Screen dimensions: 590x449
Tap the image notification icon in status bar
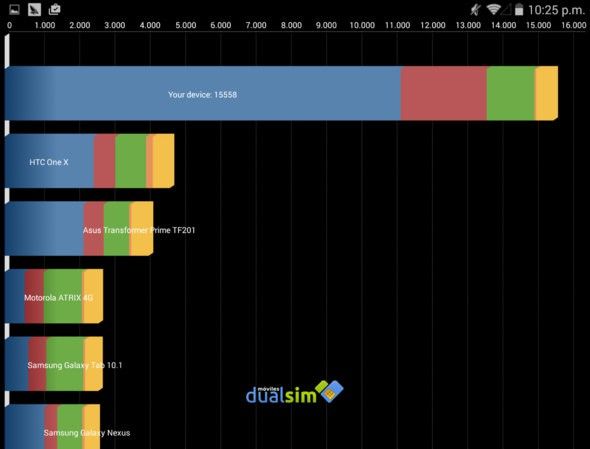14,9
